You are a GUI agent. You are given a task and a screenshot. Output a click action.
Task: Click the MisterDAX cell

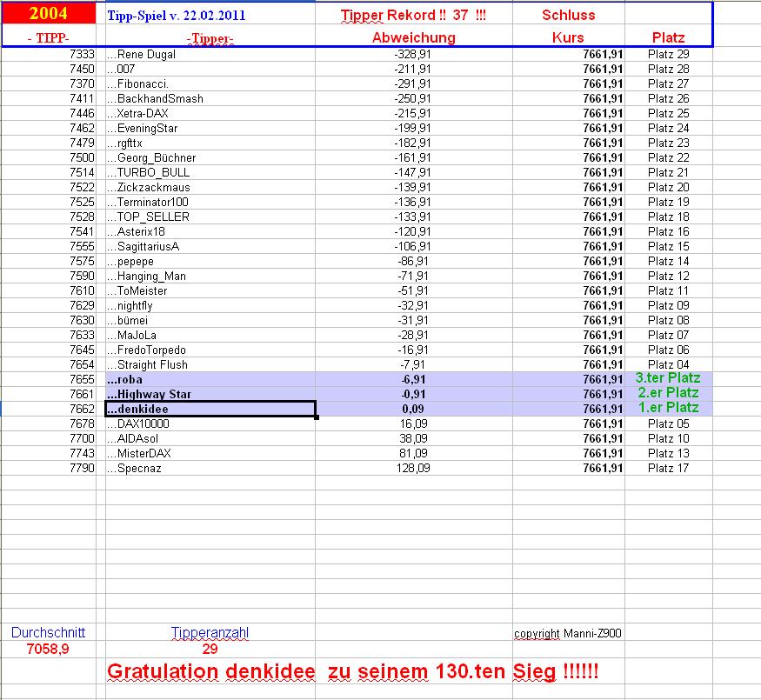click(x=210, y=454)
